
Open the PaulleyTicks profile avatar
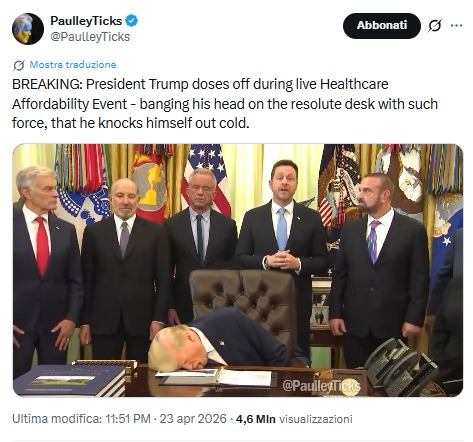[x=28, y=29]
